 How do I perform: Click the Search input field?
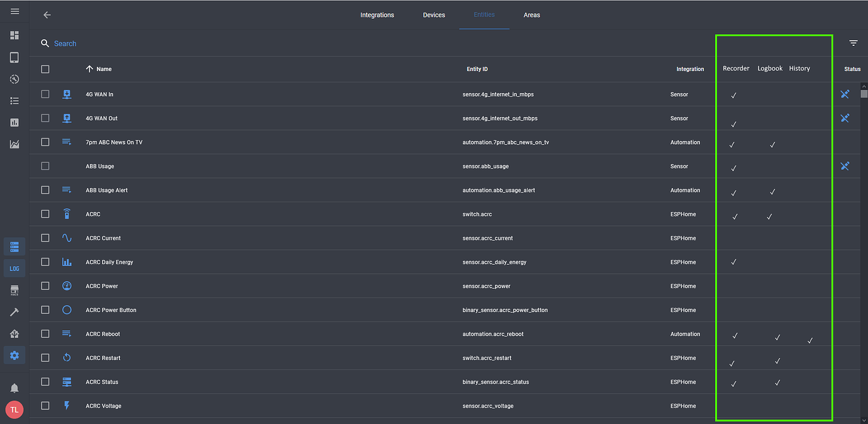[x=65, y=43]
